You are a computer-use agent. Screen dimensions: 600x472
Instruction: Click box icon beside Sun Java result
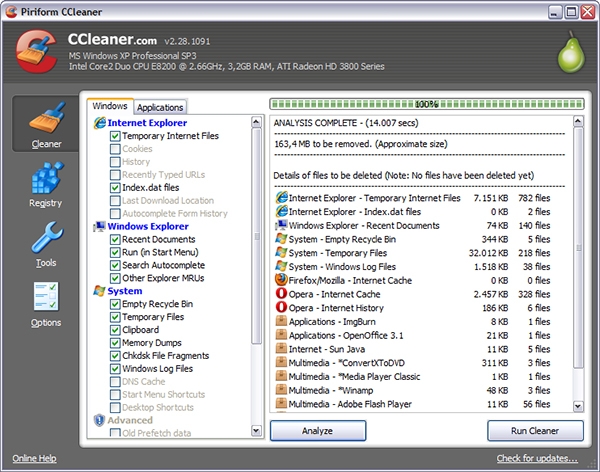282,348
